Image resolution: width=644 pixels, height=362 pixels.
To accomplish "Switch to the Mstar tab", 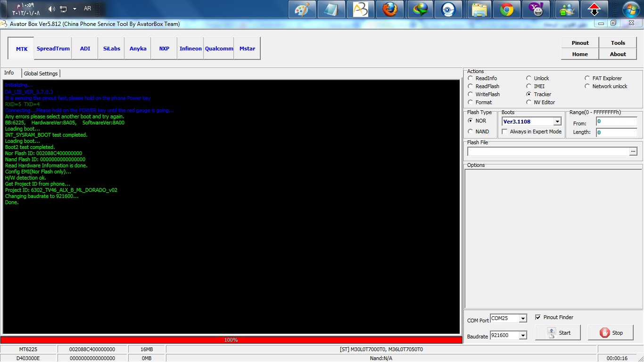I will [x=248, y=49].
